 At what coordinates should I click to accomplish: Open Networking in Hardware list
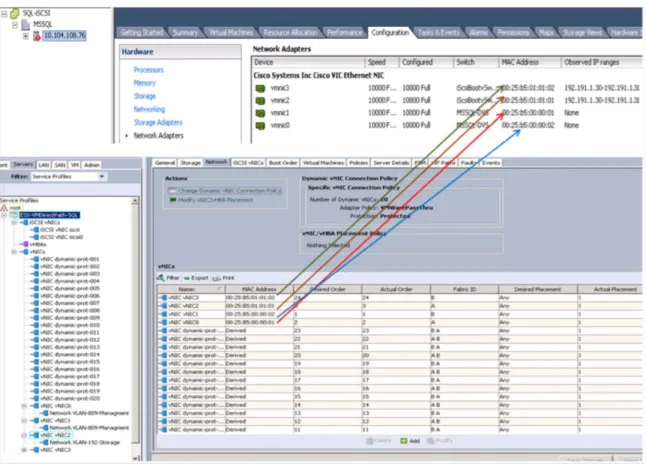pyautogui.click(x=149, y=109)
